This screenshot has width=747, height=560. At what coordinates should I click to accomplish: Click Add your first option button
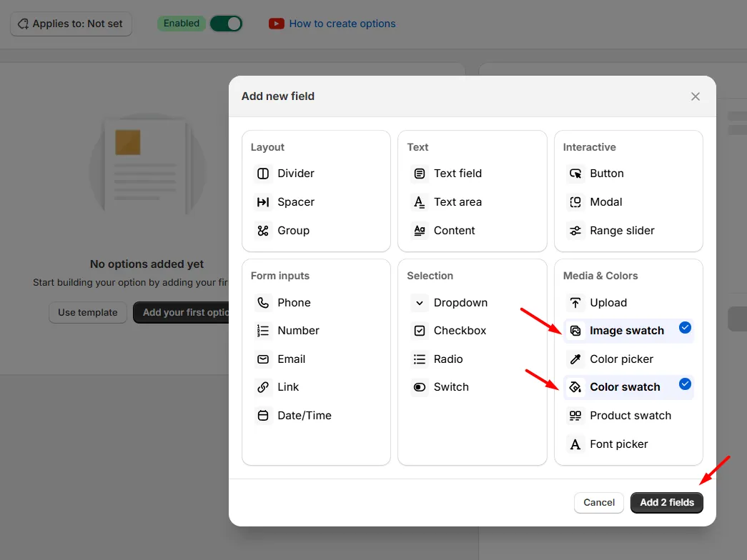pyautogui.click(x=182, y=312)
